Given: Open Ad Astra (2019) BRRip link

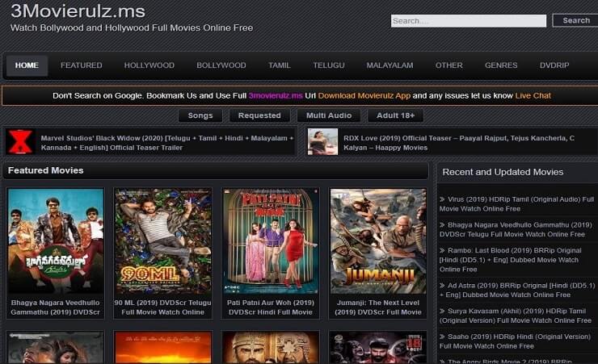Looking at the screenshot, I should coord(517,290).
